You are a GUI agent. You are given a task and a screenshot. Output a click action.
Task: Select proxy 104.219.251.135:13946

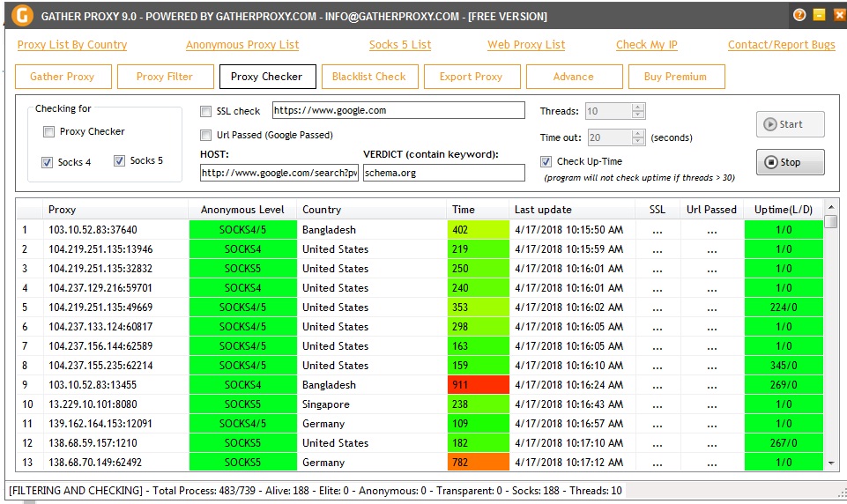click(x=100, y=249)
